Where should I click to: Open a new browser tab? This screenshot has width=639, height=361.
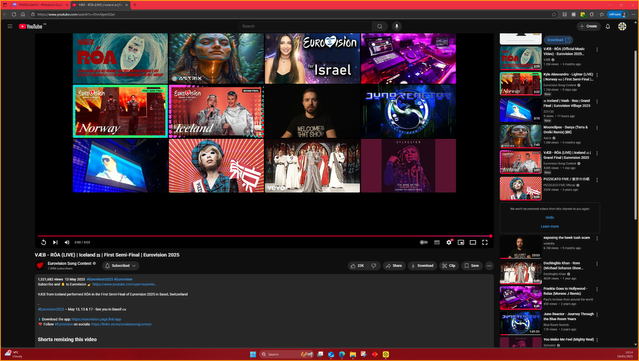click(134, 5)
